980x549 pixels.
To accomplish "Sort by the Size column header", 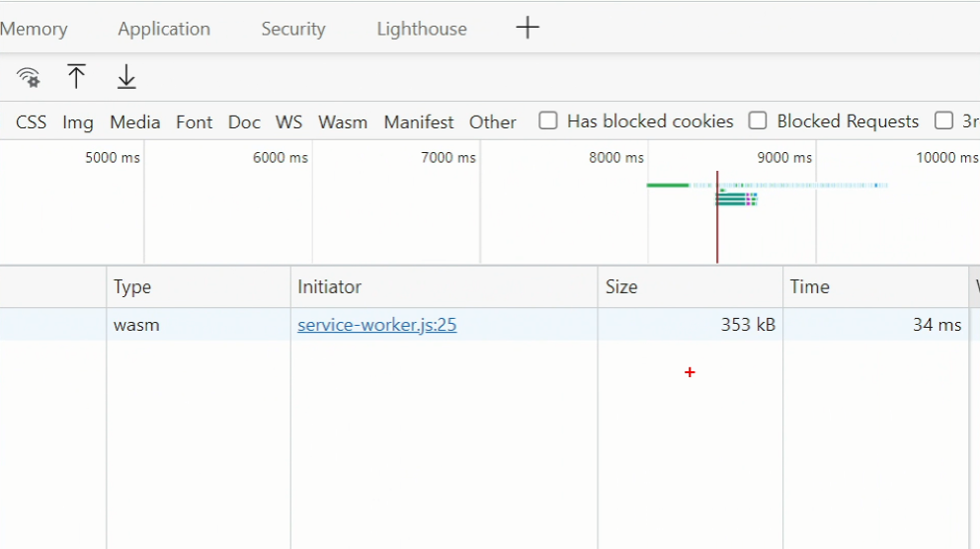I will click(x=621, y=287).
